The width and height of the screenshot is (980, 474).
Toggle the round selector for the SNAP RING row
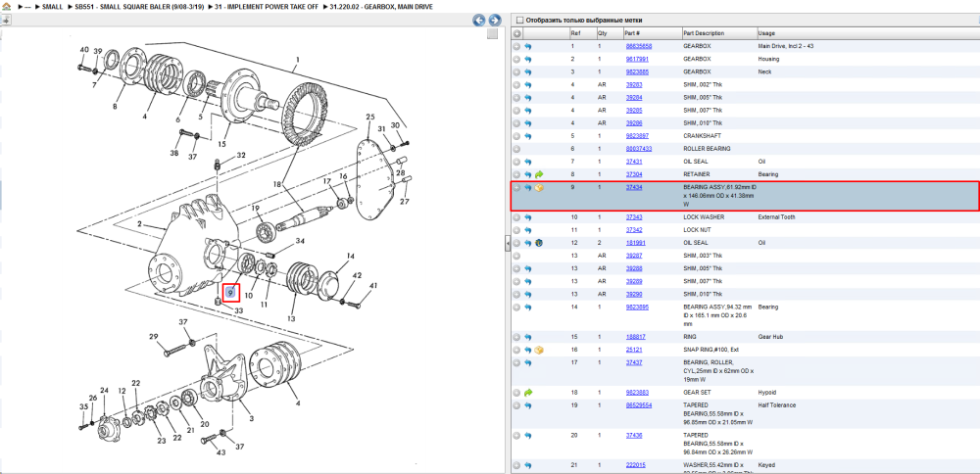point(516,350)
